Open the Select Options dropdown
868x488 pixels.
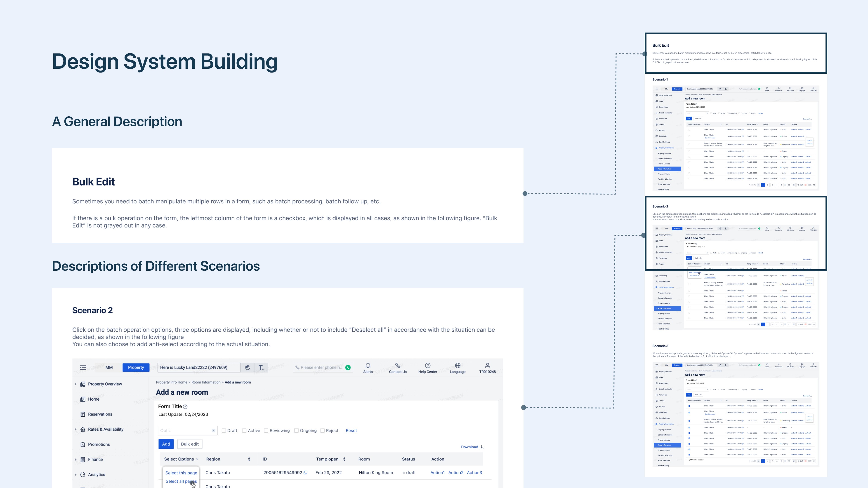click(x=181, y=459)
